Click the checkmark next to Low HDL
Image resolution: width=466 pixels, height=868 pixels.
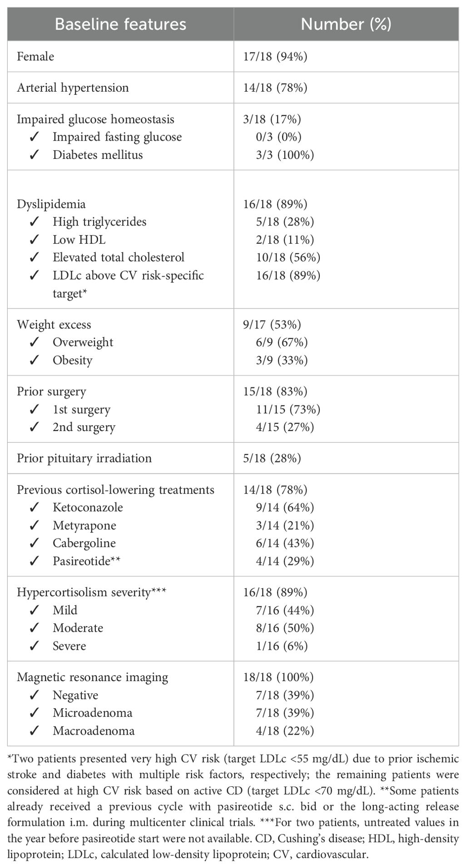[x=34, y=240]
